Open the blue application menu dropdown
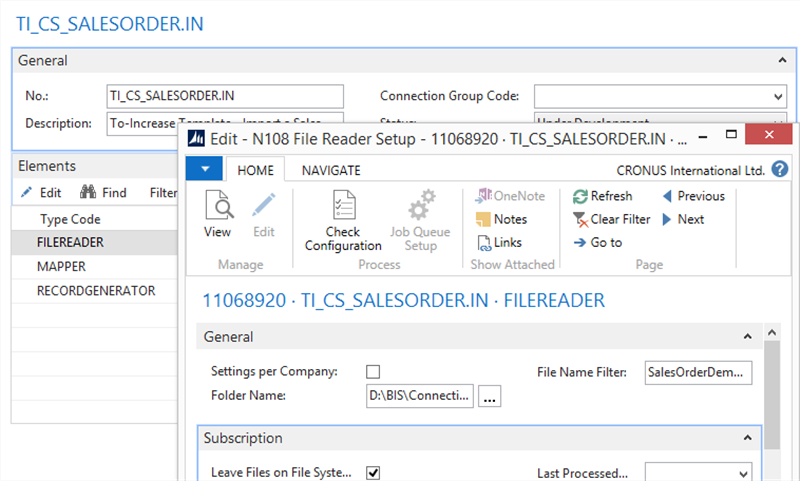Image resolution: width=800 pixels, height=481 pixels. pyautogui.click(x=204, y=168)
